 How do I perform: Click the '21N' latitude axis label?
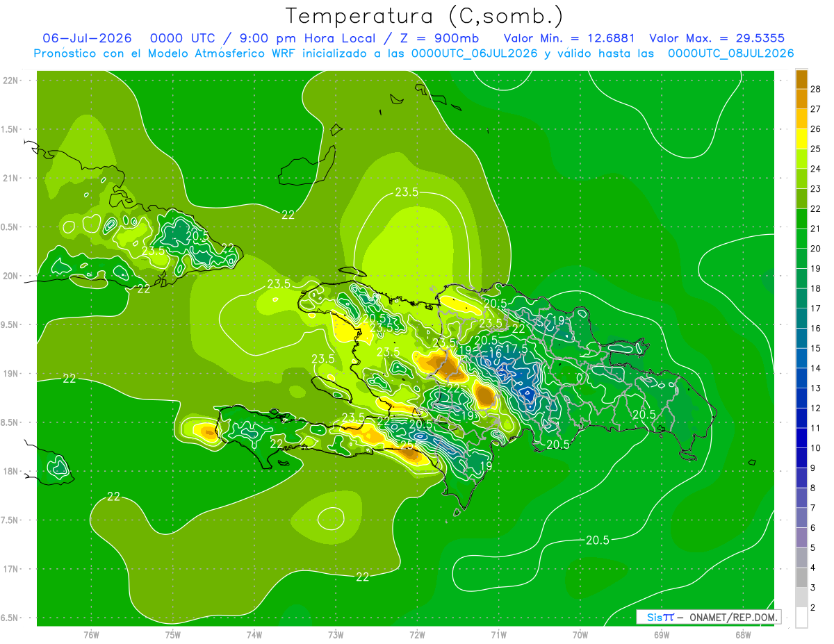[x=11, y=179]
